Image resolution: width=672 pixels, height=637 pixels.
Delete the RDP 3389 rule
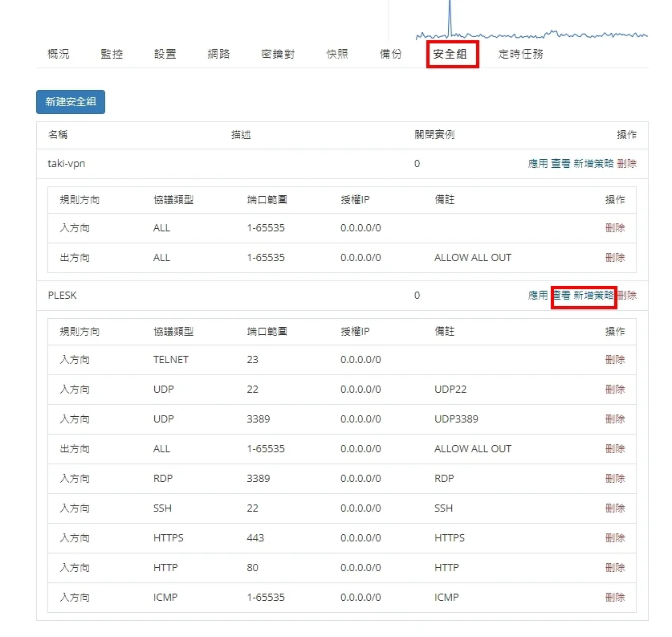click(x=615, y=479)
